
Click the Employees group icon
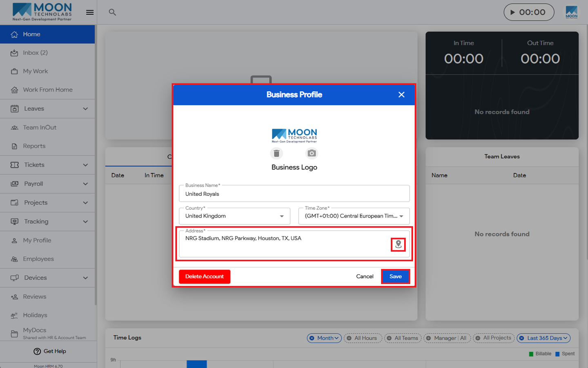point(14,259)
